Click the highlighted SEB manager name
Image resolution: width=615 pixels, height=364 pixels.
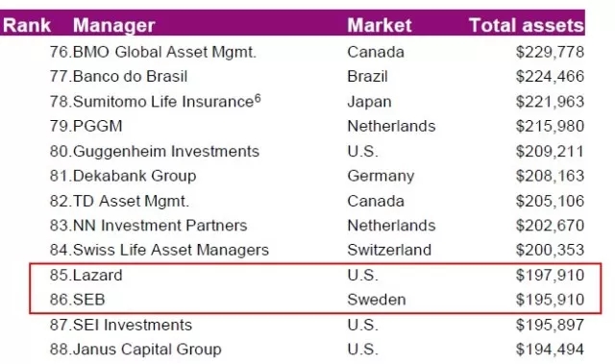[x=89, y=300]
